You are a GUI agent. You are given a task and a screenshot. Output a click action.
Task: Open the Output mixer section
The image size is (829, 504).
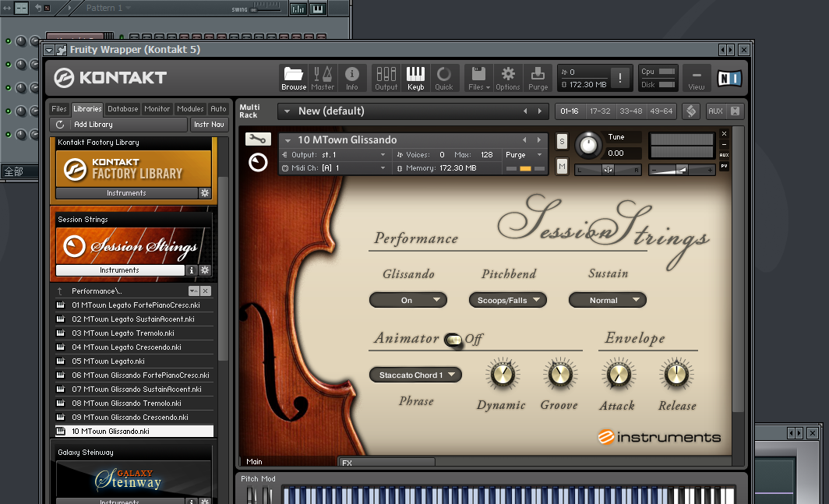pos(386,78)
